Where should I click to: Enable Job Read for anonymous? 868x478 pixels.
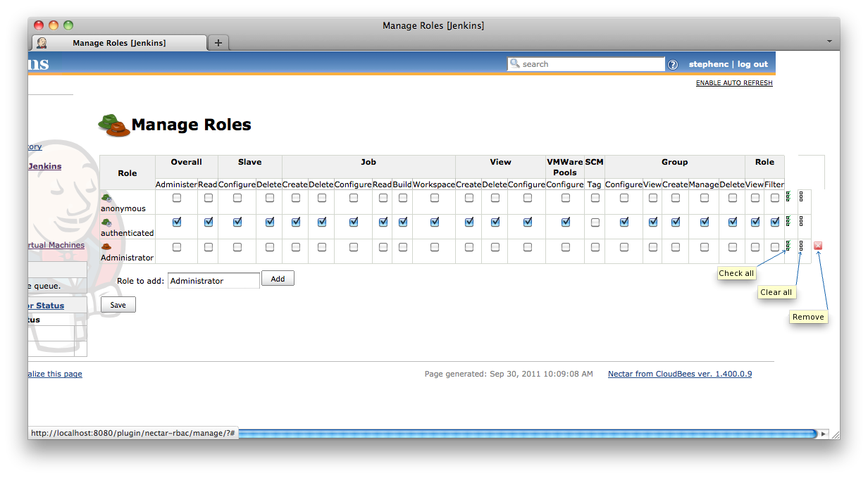click(x=383, y=198)
